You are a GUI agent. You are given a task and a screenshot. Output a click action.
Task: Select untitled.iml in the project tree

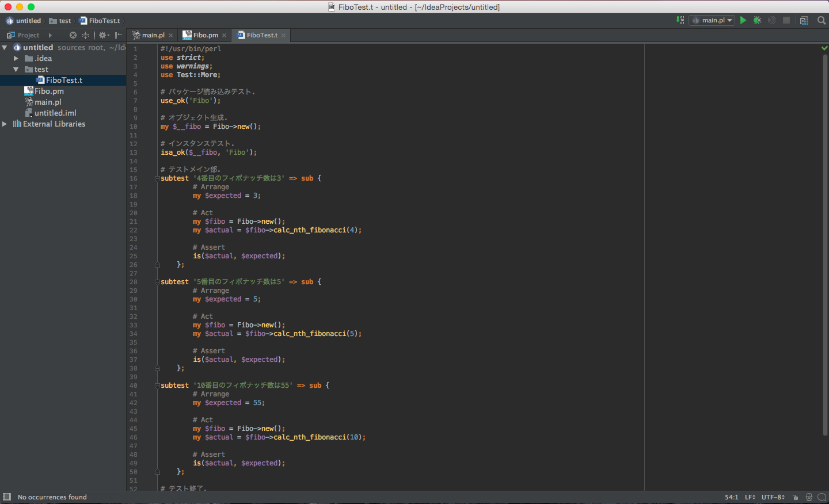[x=55, y=113]
